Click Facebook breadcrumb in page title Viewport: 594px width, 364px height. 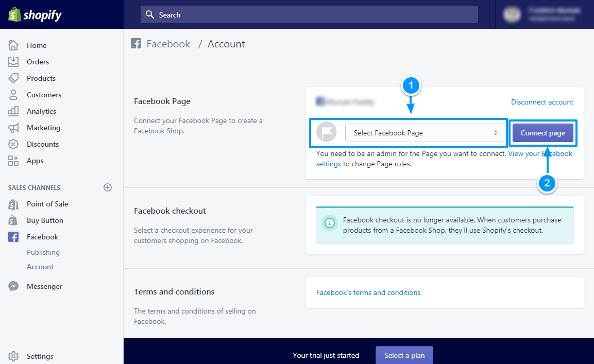tap(168, 44)
